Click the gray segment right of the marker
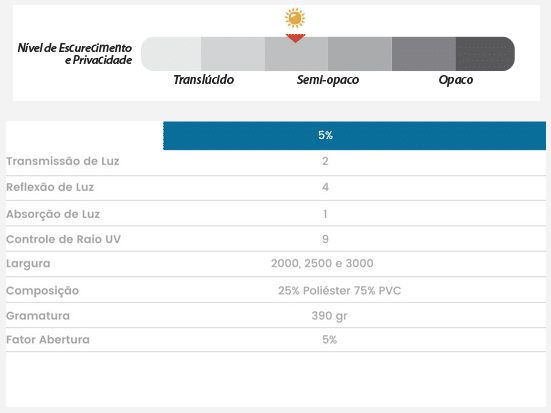 360,54
